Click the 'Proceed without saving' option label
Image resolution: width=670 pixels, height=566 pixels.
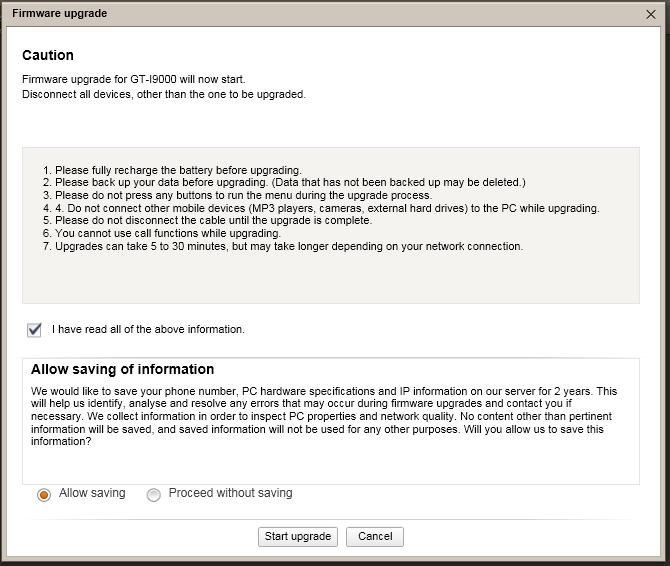point(230,493)
